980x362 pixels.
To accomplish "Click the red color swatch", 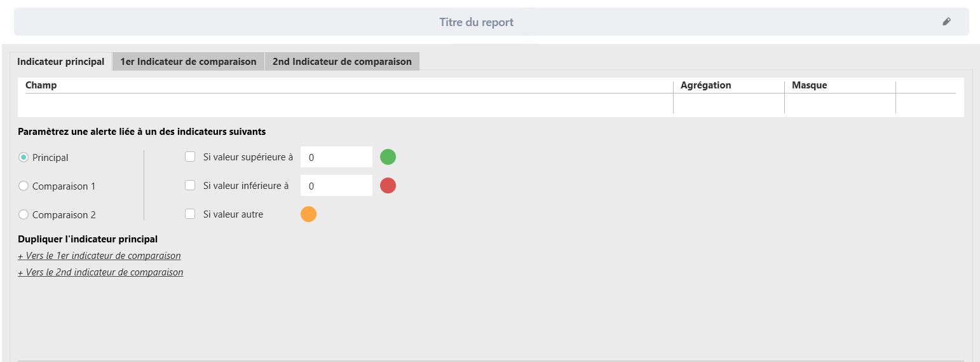I will (x=388, y=186).
